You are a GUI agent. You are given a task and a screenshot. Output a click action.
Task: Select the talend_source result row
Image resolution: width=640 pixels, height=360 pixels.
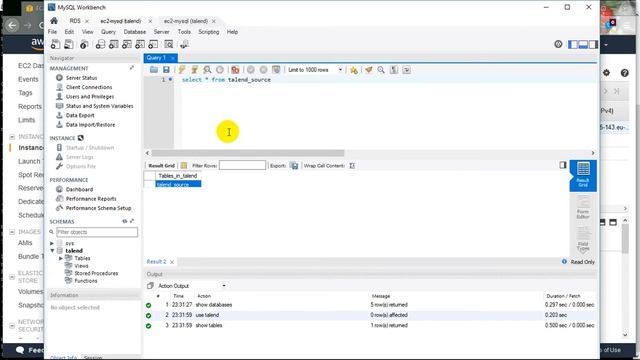tap(178, 184)
